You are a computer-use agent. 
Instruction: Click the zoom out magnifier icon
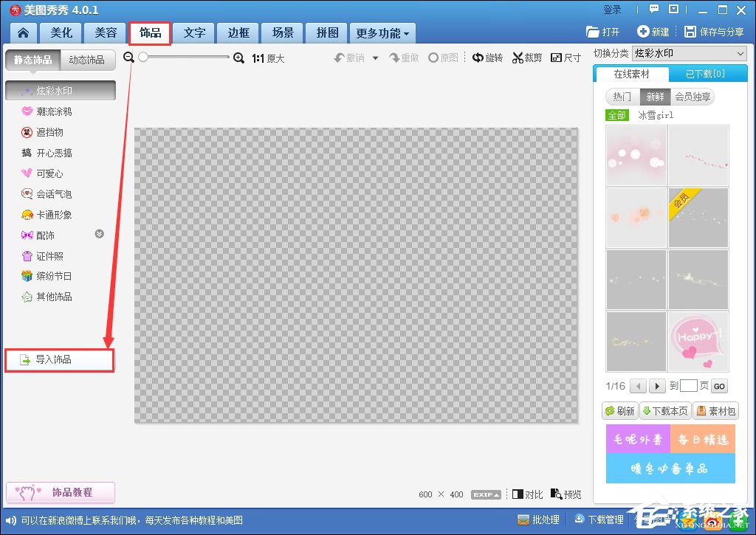click(128, 58)
